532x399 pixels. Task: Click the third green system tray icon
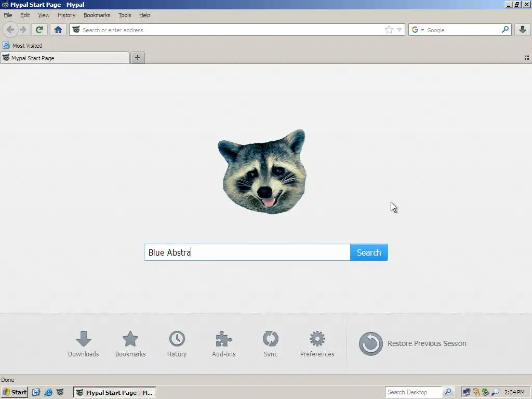486,393
